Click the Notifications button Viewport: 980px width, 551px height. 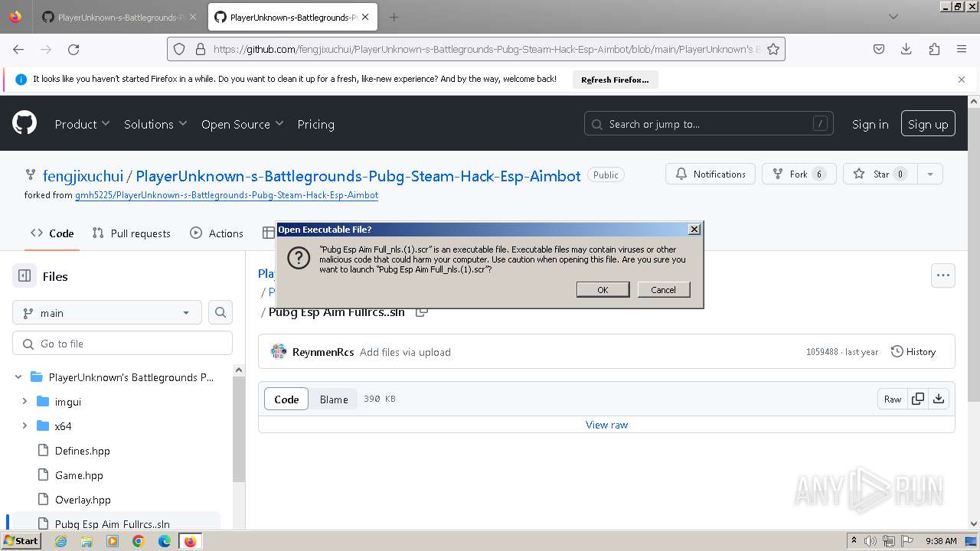point(710,174)
